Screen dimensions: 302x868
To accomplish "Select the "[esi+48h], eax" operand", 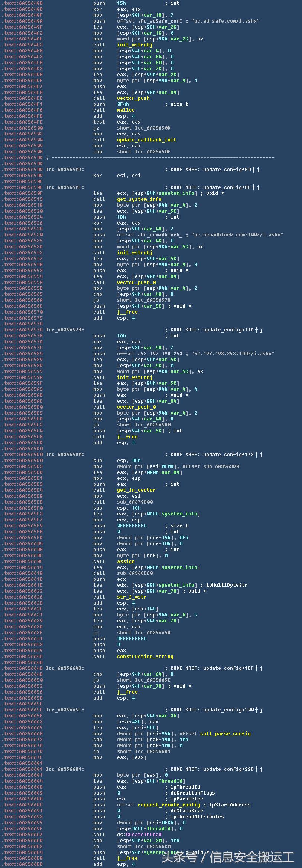I will (x=138, y=722).
